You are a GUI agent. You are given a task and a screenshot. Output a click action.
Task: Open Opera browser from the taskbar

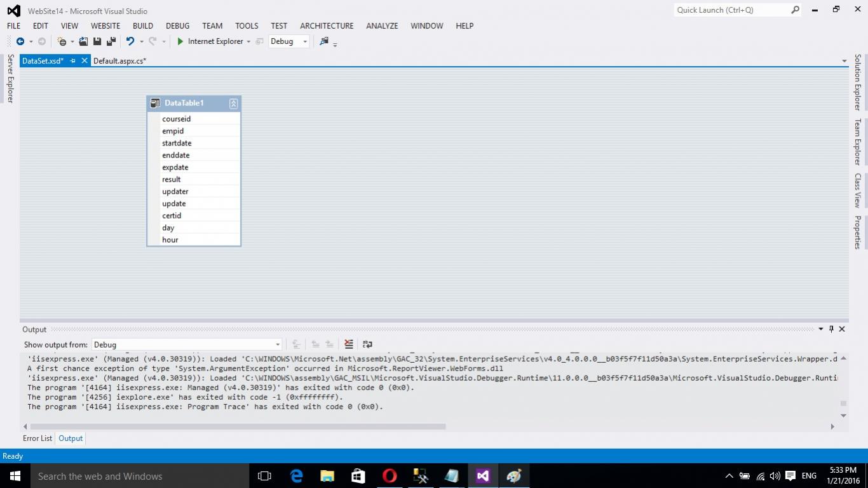tap(390, 476)
